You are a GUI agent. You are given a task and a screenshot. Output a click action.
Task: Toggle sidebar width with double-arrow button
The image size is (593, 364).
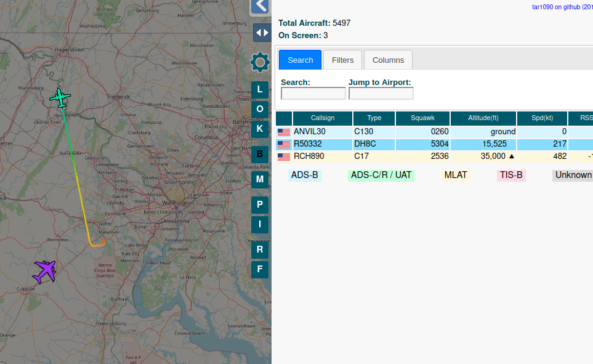(262, 33)
